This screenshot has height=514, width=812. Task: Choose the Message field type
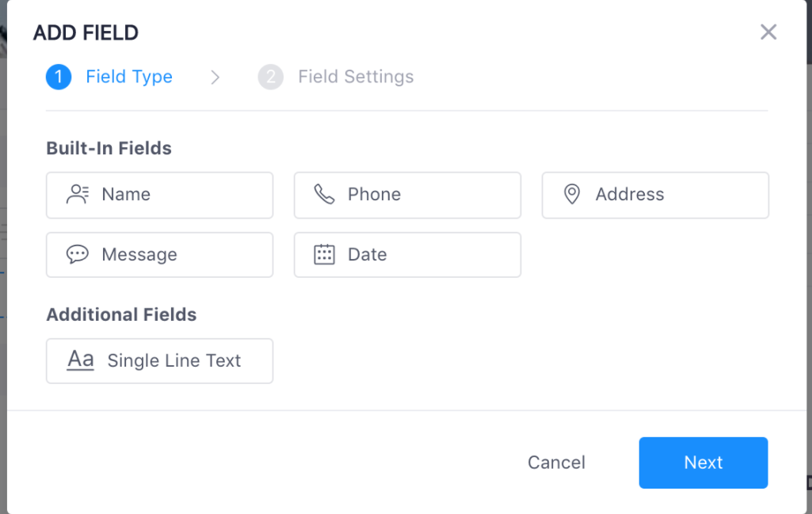click(159, 255)
